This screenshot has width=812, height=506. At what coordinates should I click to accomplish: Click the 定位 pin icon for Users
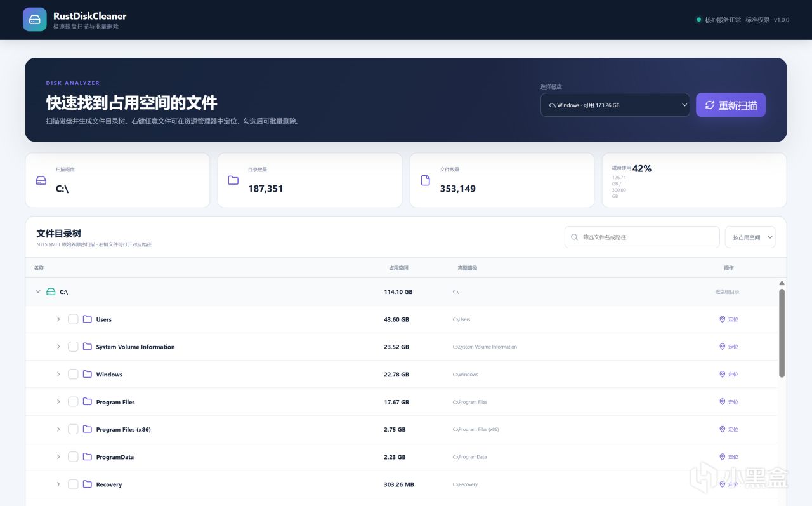pyautogui.click(x=722, y=319)
